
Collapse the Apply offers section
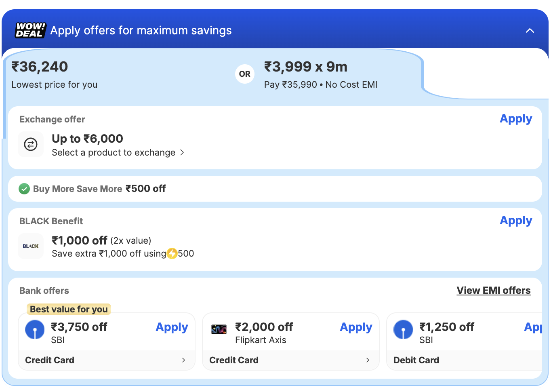[x=530, y=31]
